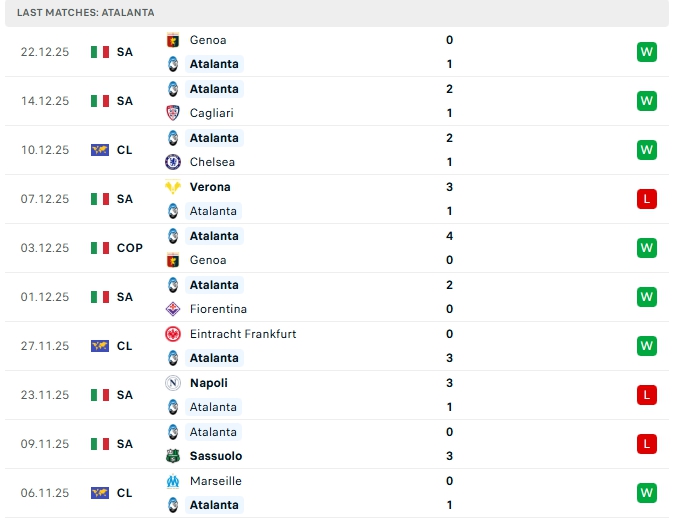The height and width of the screenshot is (519, 678).
Task: Click the Sassuolo team logo
Action: 172,456
